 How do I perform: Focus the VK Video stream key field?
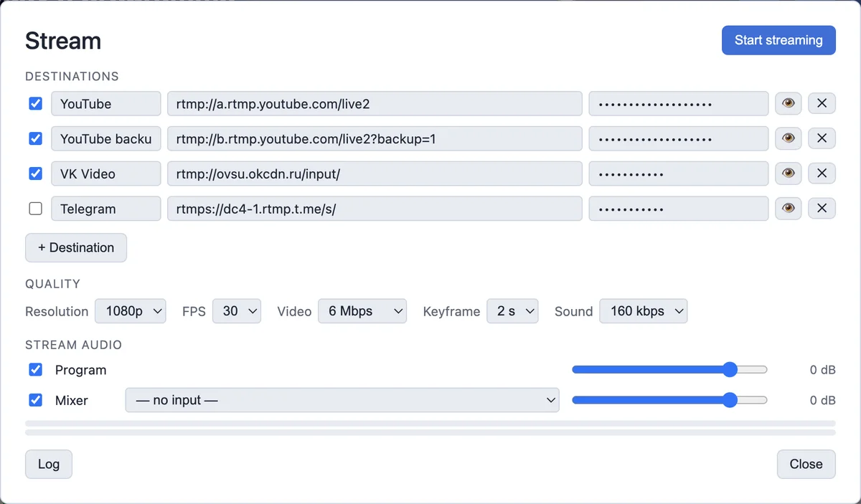[x=679, y=173]
